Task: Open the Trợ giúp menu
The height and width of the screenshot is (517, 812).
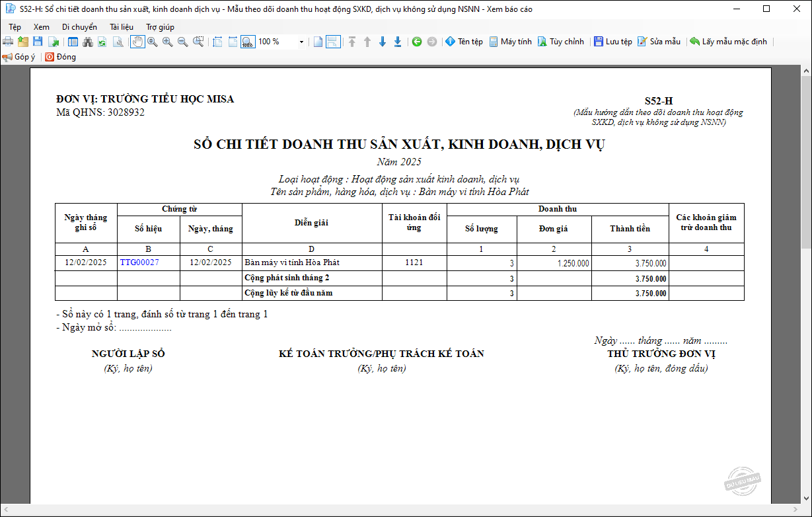Action: point(160,27)
